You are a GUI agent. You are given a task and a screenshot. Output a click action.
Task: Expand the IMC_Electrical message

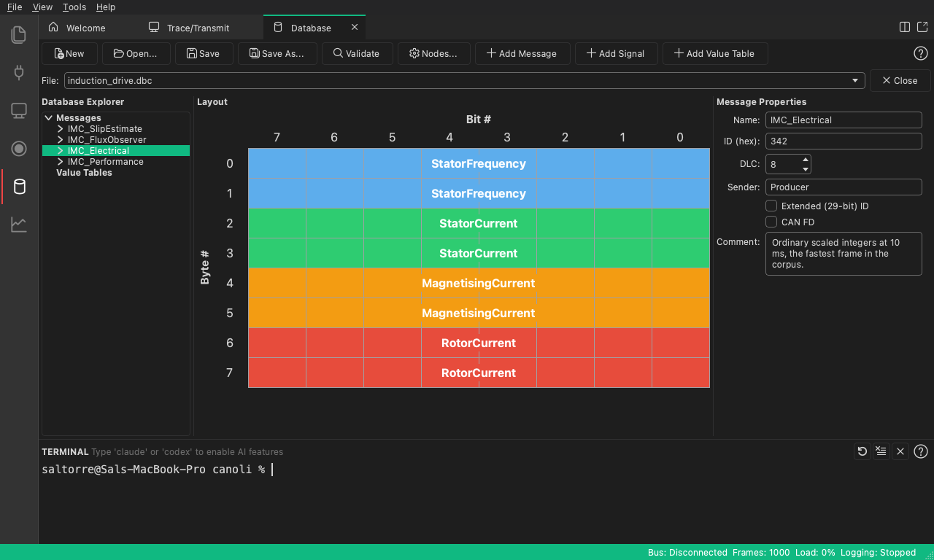coord(61,150)
